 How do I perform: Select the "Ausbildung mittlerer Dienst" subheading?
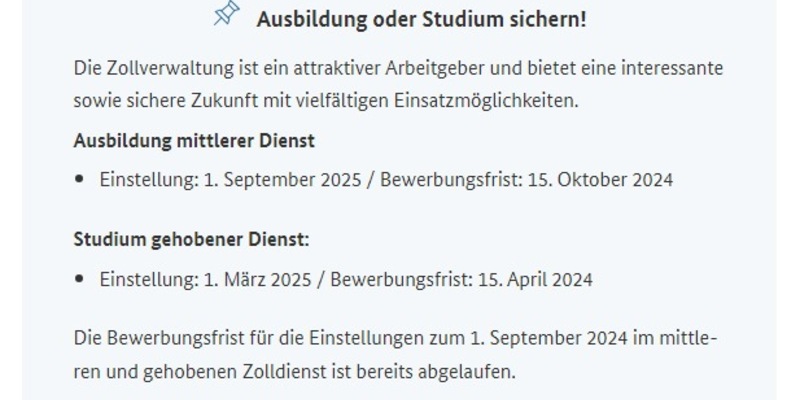pos(194,141)
